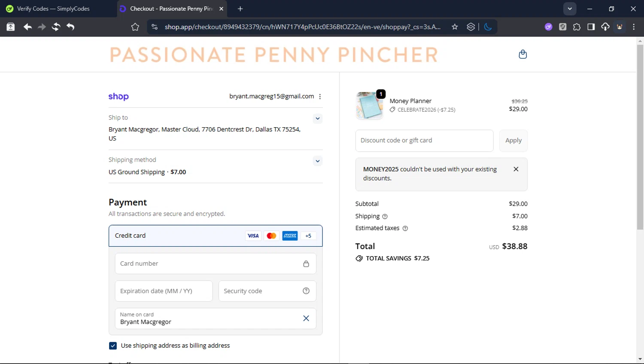This screenshot has height=364, width=644.
Task: Uncheck Use shipping address as billing address
Action: click(x=113, y=346)
